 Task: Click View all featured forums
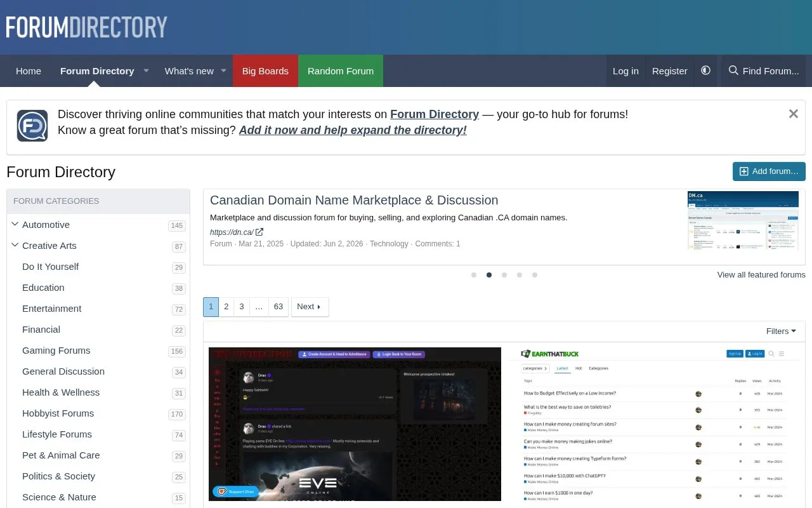click(x=761, y=275)
